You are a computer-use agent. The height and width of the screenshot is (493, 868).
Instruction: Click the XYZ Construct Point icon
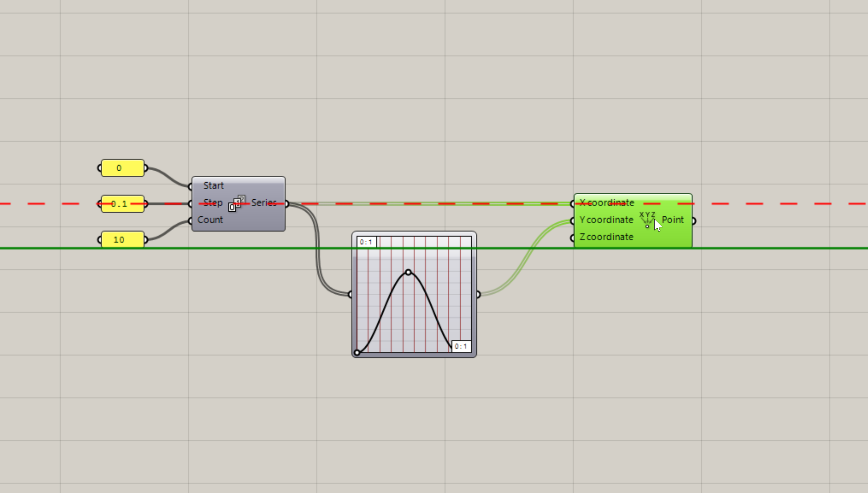click(x=647, y=220)
